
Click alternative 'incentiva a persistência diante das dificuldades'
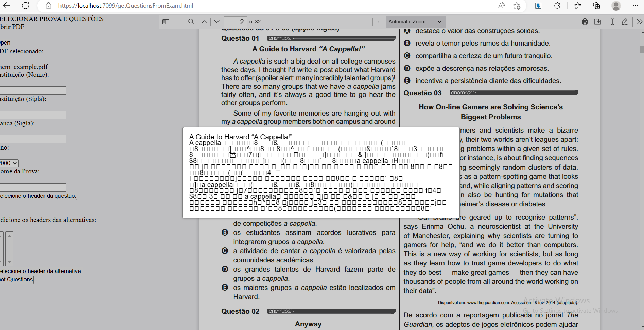coord(488,81)
